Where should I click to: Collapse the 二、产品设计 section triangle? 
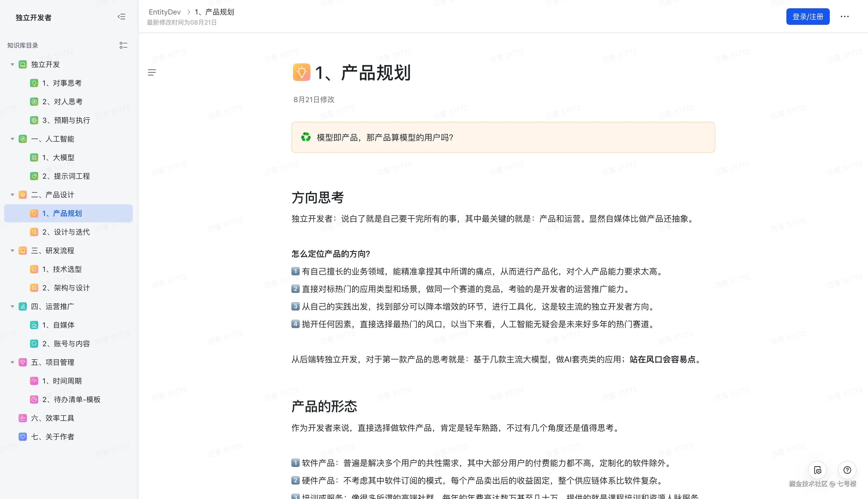tap(12, 194)
